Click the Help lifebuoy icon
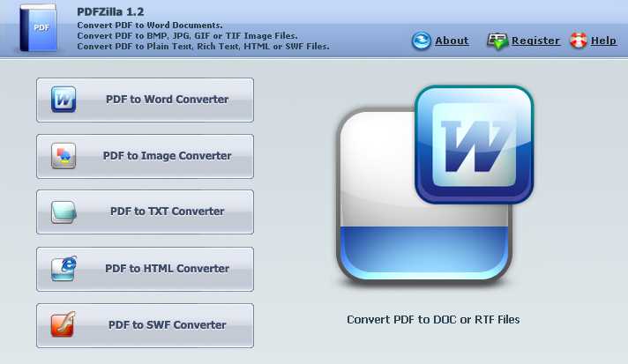Image resolution: width=628 pixels, height=364 pixels. point(579,40)
